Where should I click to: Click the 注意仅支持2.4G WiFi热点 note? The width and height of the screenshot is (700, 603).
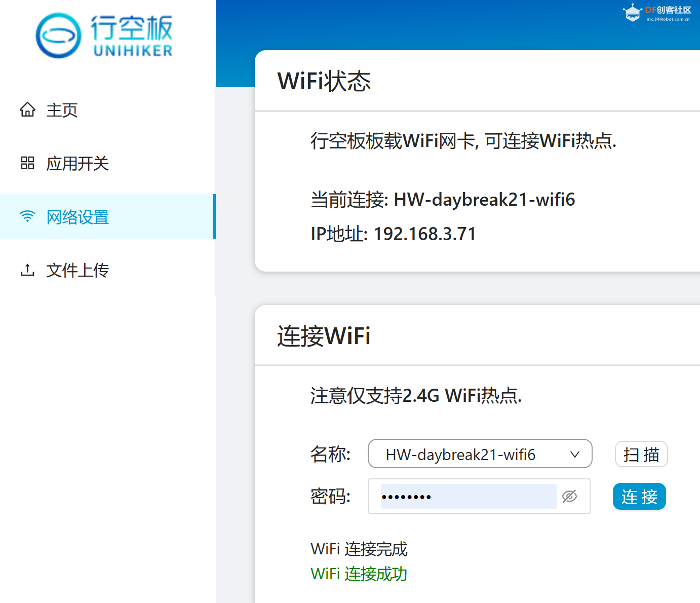[416, 395]
